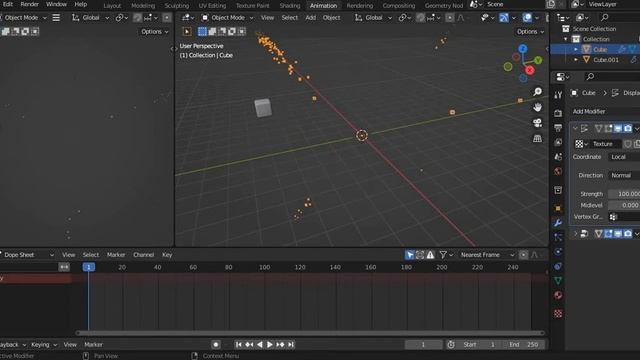
Task: Open Object Mode dropdown in main viewport
Action: tap(228, 18)
